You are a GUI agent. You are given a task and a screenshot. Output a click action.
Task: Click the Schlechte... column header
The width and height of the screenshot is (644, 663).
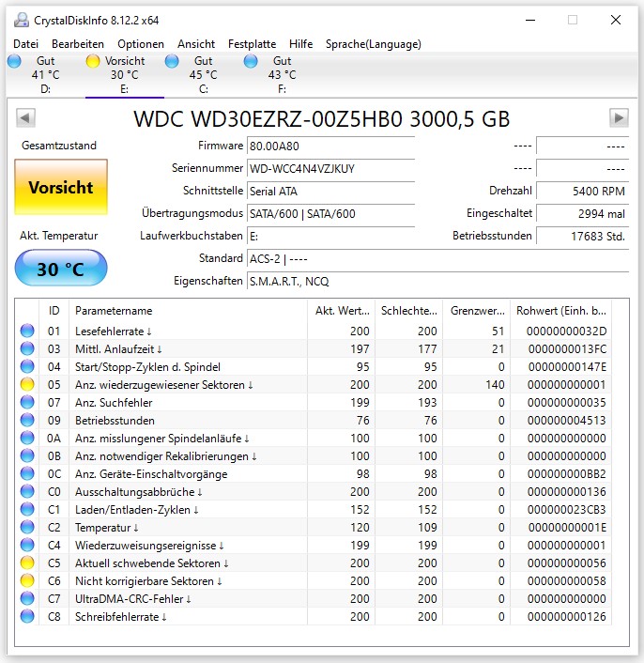[409, 311]
